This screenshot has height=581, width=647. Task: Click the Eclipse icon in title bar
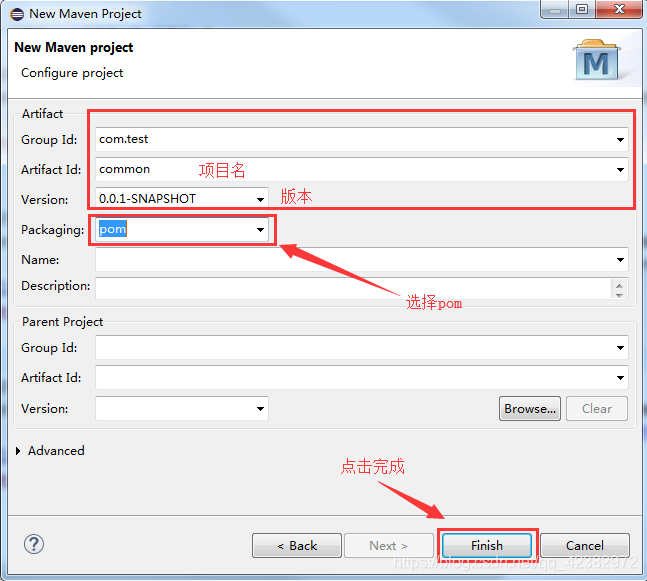click(17, 14)
